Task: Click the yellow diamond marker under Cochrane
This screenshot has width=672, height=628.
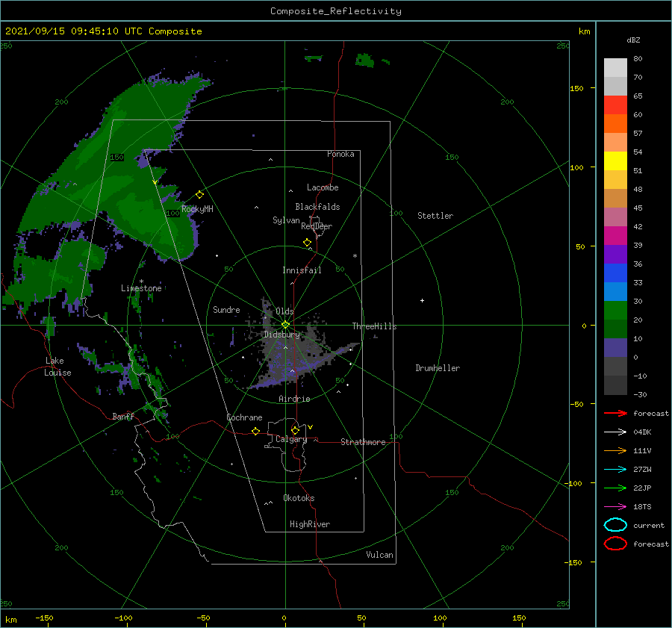Action: (255, 431)
